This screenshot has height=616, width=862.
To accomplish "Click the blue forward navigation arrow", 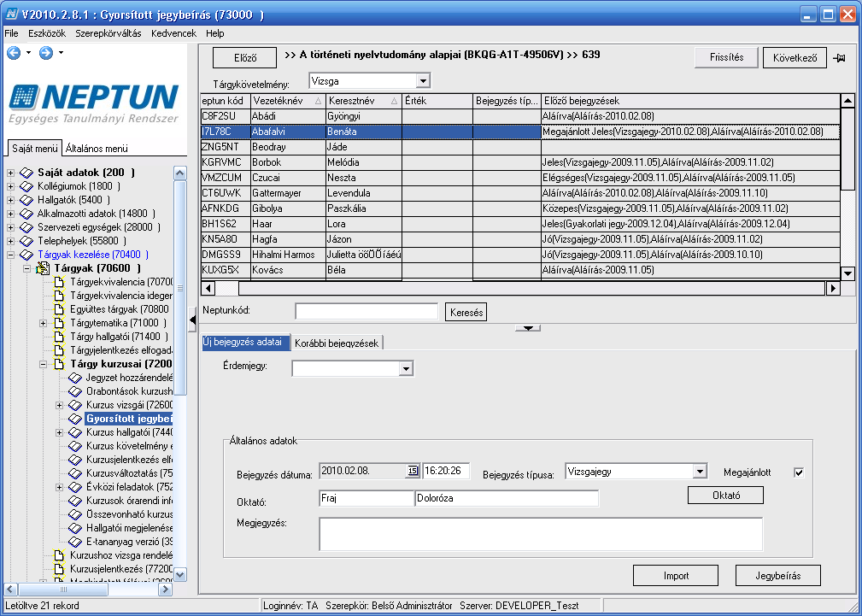I will [46, 52].
